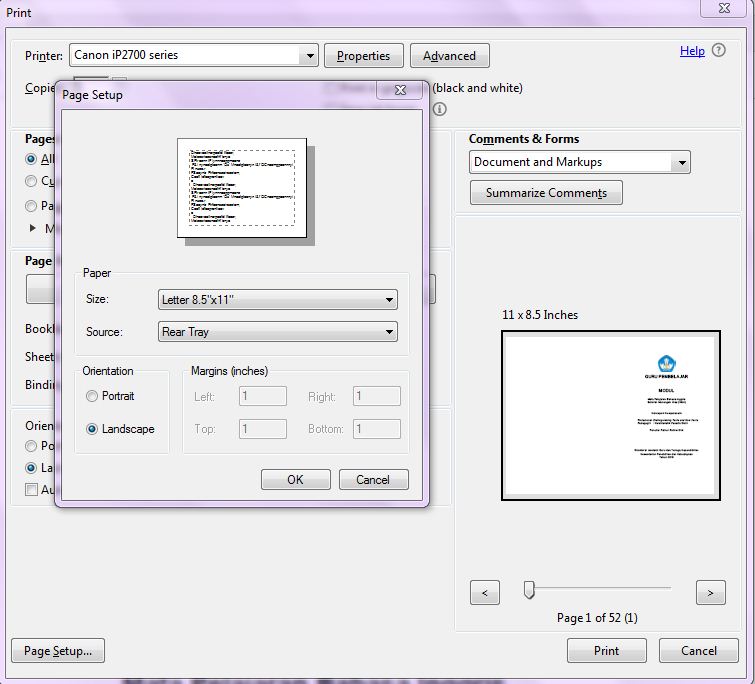Close the Print dialog window
The width and height of the screenshot is (755, 684).
[x=724, y=8]
